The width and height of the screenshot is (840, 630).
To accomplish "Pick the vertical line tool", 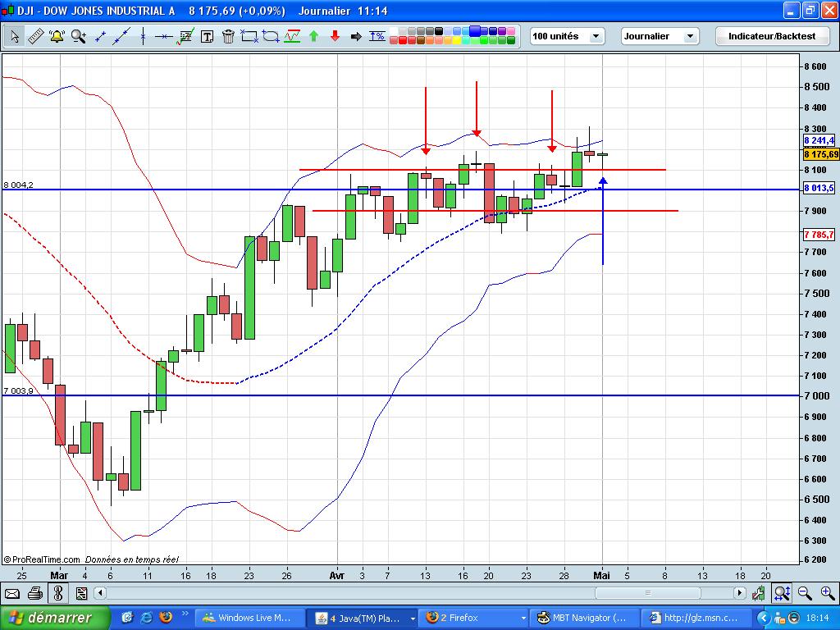I will 143,36.
